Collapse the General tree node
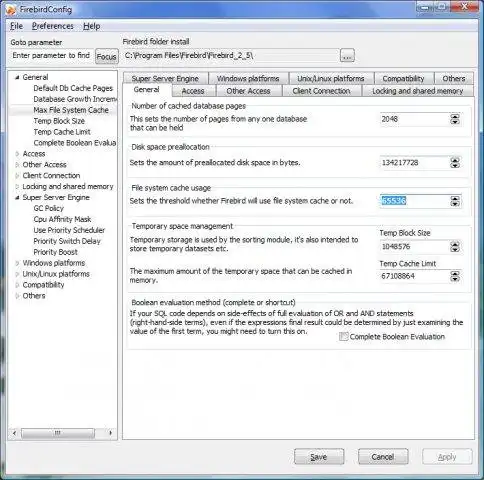The width and height of the screenshot is (484, 480). click(17, 77)
